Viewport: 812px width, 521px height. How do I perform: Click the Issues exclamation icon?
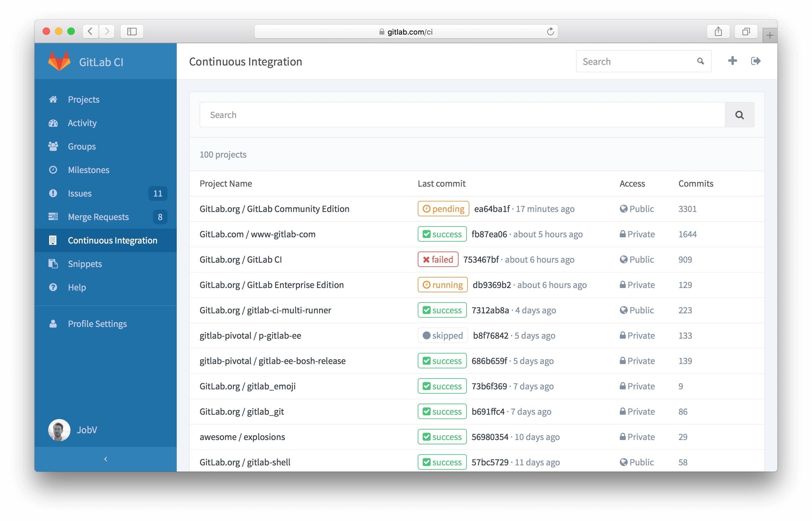(x=53, y=193)
